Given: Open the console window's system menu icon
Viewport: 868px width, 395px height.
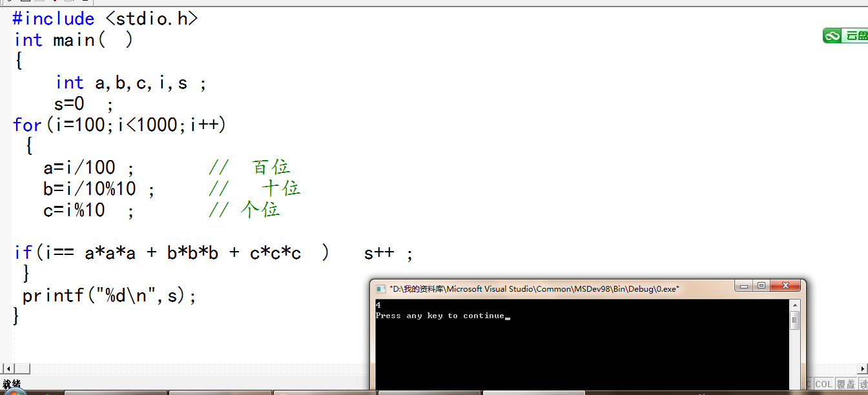Looking at the screenshot, I should click(380, 289).
